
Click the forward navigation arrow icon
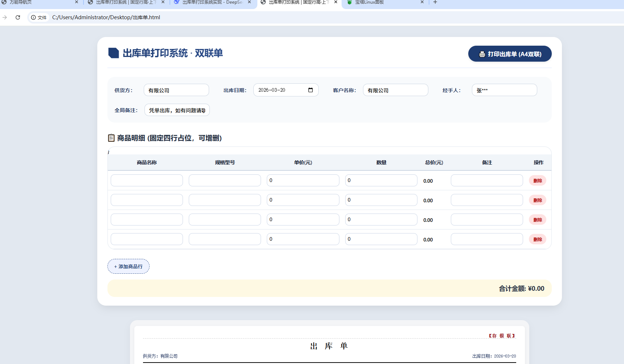click(x=5, y=17)
